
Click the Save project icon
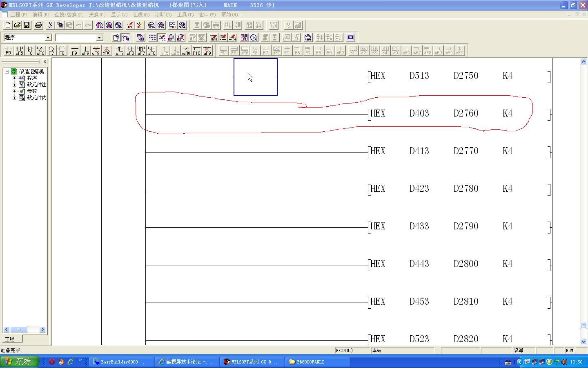27,25
